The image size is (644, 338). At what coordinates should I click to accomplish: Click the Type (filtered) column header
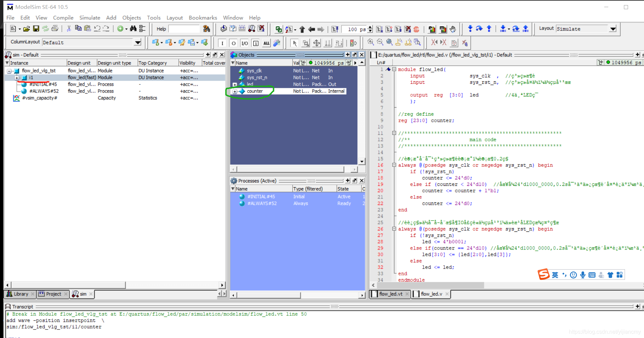(x=314, y=189)
